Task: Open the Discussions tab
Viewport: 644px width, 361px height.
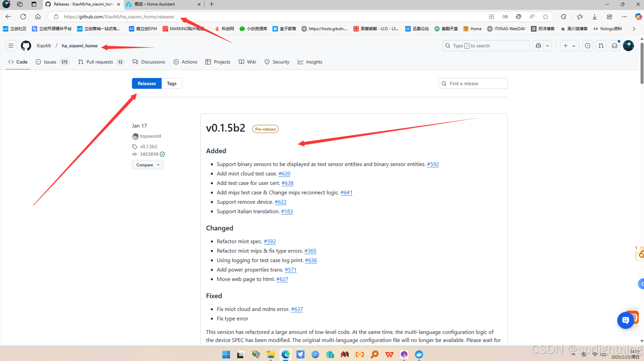Action: click(149, 62)
